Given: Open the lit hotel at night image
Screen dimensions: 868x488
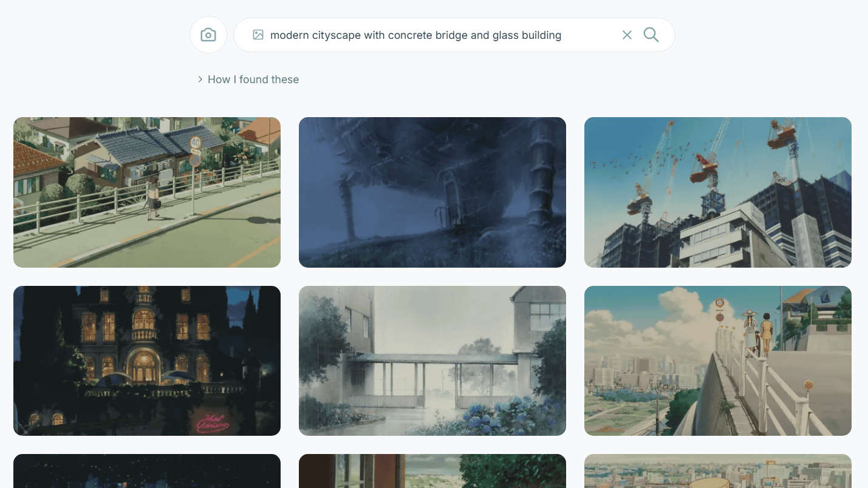Looking at the screenshot, I should point(147,361).
